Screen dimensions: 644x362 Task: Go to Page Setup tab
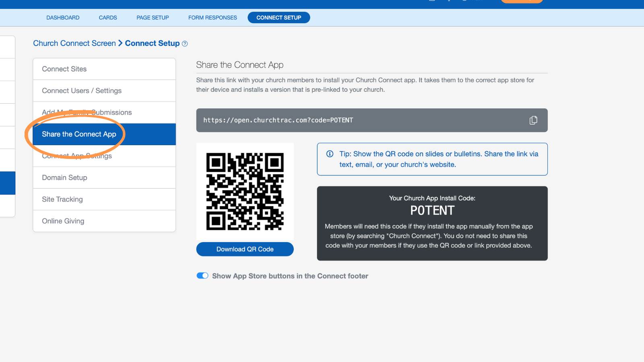click(153, 18)
